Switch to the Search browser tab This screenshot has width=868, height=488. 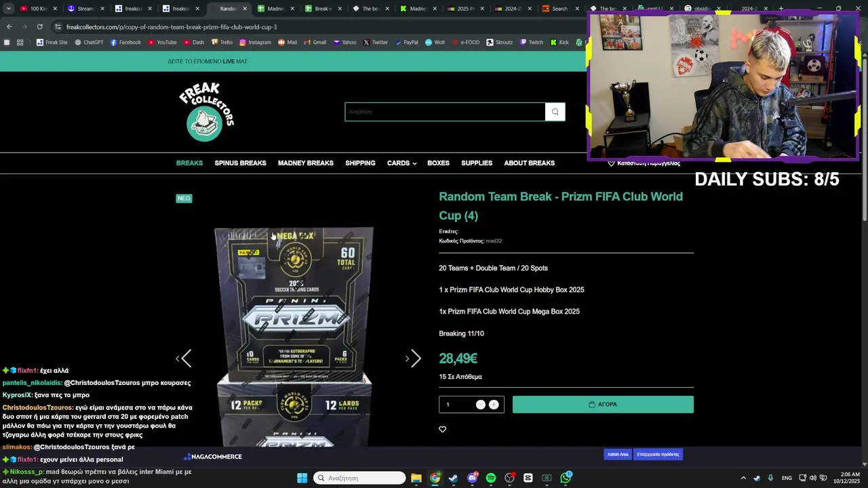pos(559,9)
